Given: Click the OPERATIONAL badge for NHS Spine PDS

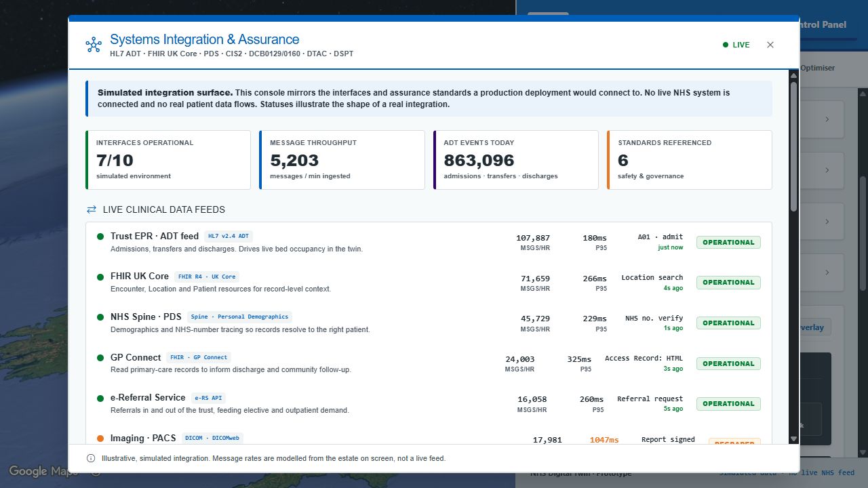Looking at the screenshot, I should (x=728, y=323).
